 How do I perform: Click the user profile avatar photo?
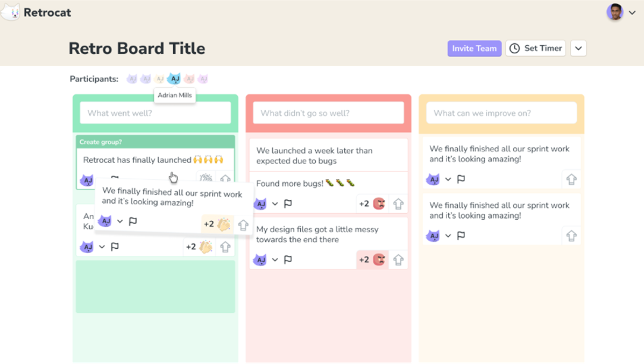614,12
